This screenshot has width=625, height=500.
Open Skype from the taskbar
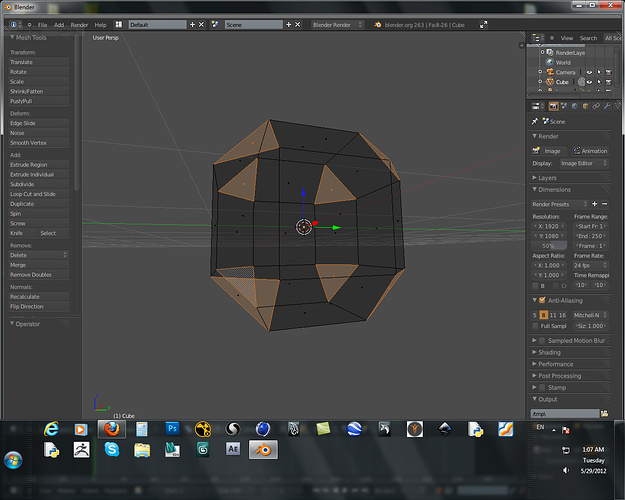pos(112,449)
